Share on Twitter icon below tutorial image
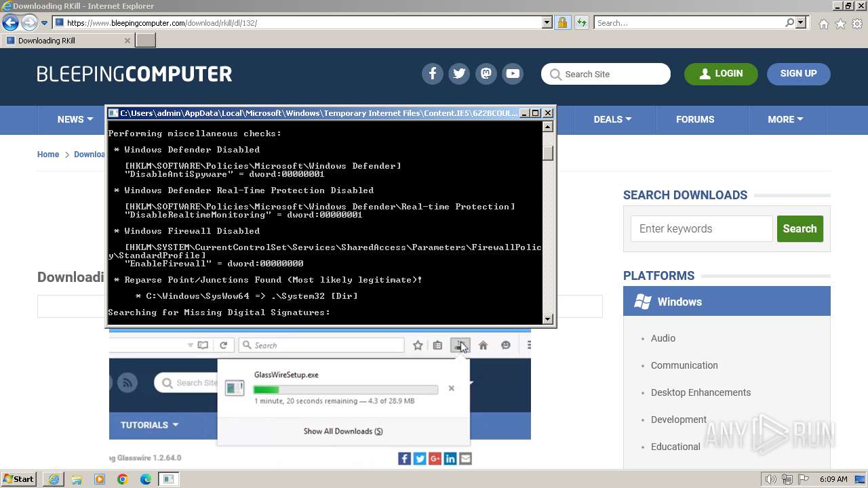The image size is (868, 488). pos(420,459)
